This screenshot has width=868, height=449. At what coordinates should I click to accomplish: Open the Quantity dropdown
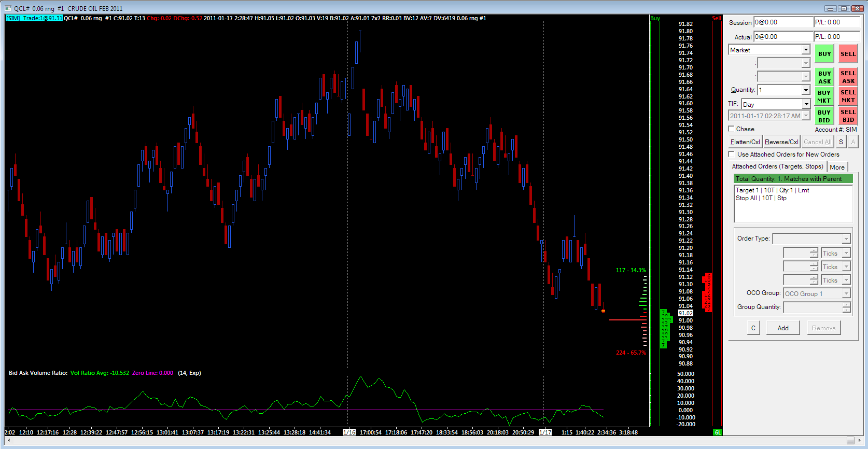click(x=806, y=90)
